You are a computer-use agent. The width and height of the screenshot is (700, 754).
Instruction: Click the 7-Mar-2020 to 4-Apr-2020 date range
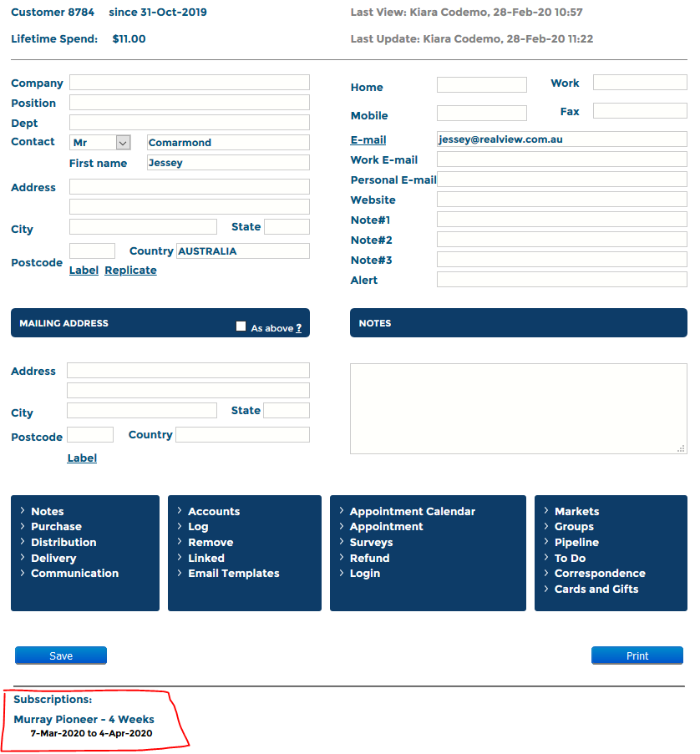(x=91, y=733)
